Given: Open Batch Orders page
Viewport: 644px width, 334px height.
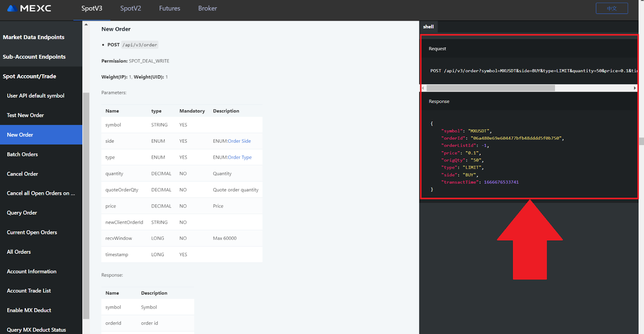Looking at the screenshot, I should click(22, 154).
